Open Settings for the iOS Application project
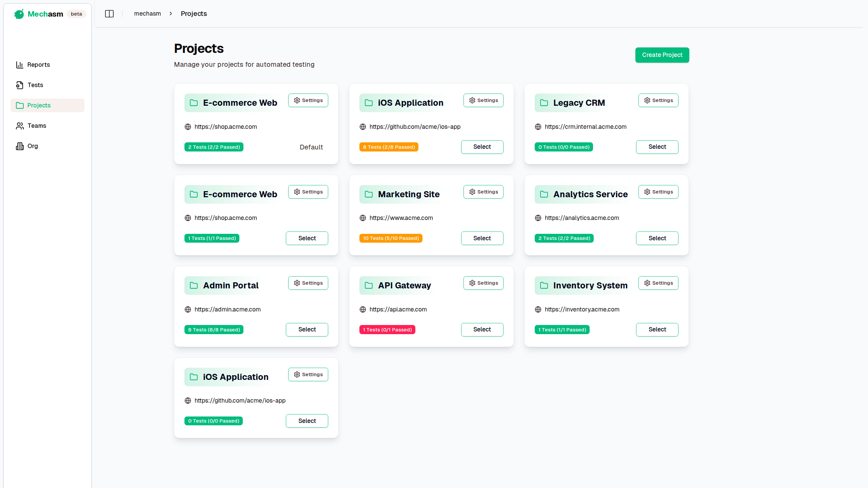This screenshot has height=488, width=868. 483,100
